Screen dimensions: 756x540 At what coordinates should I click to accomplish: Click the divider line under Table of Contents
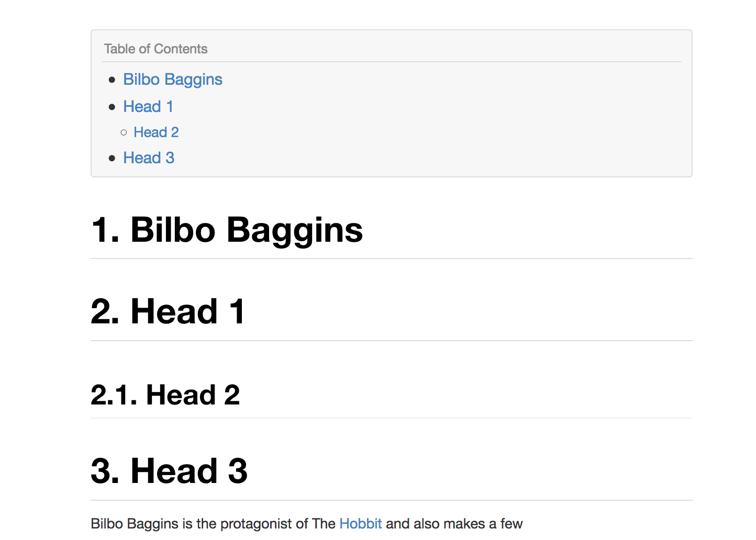click(x=391, y=62)
